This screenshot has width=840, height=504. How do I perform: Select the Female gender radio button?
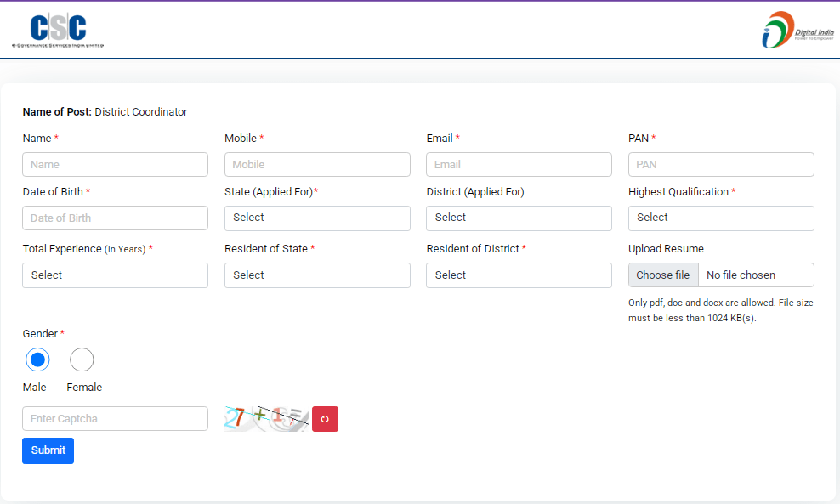click(82, 360)
